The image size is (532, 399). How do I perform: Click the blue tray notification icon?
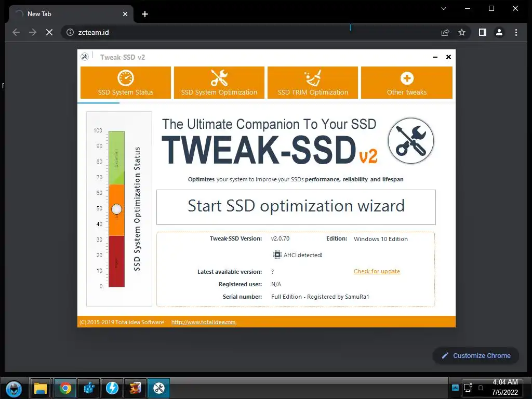point(455,388)
